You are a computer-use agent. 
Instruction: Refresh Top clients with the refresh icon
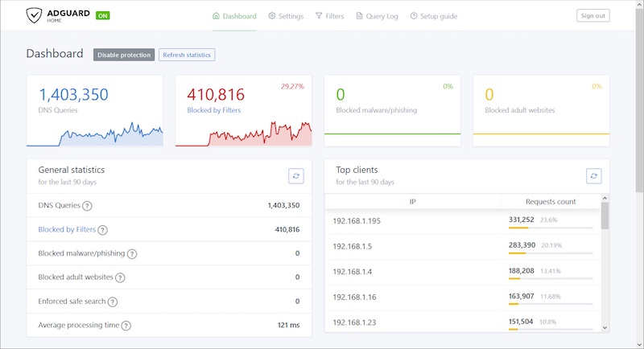point(593,176)
